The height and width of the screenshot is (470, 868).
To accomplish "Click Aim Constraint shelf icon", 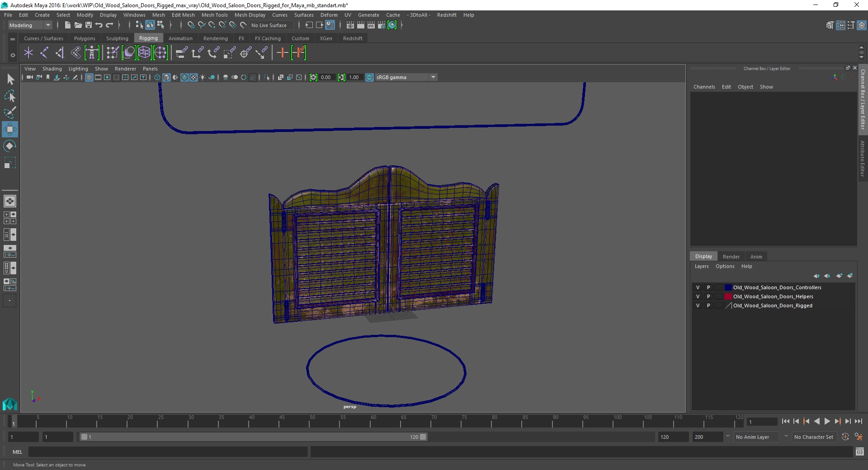I will [261, 53].
